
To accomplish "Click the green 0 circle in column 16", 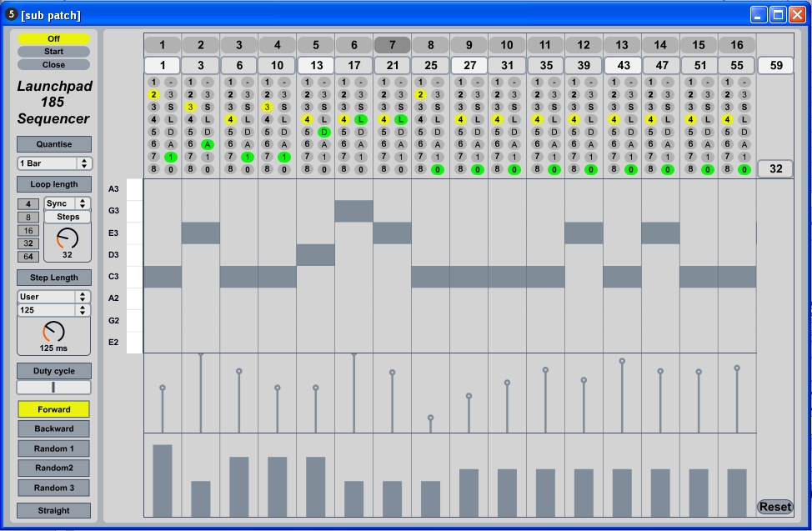I will point(744,170).
